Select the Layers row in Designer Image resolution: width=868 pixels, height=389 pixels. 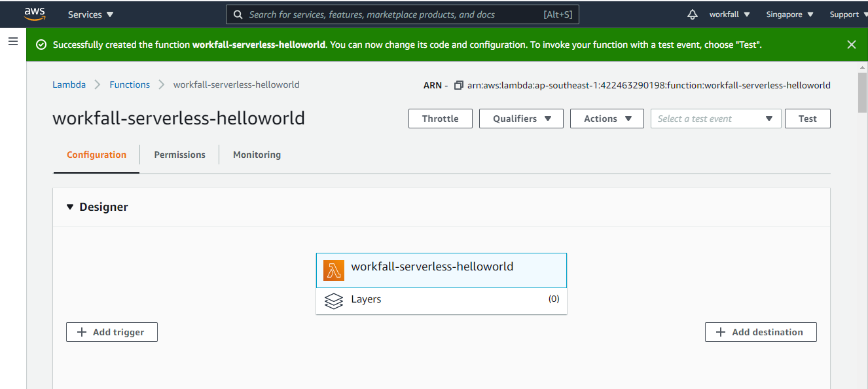[441, 301]
